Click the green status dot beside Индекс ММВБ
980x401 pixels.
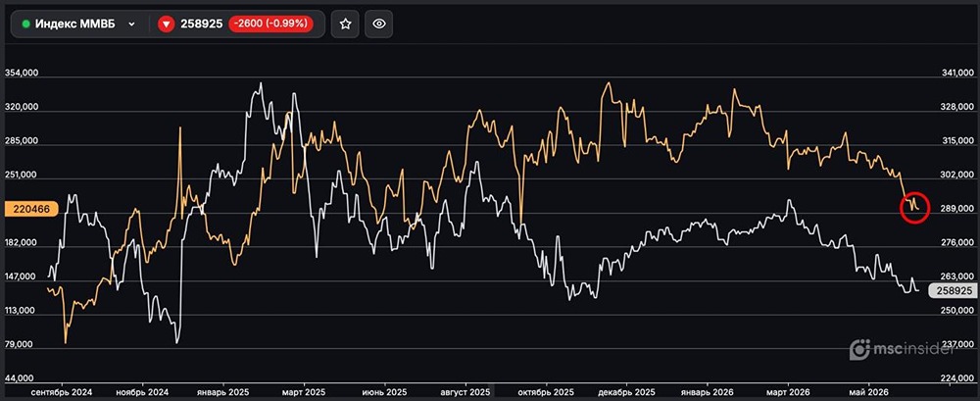pos(25,24)
